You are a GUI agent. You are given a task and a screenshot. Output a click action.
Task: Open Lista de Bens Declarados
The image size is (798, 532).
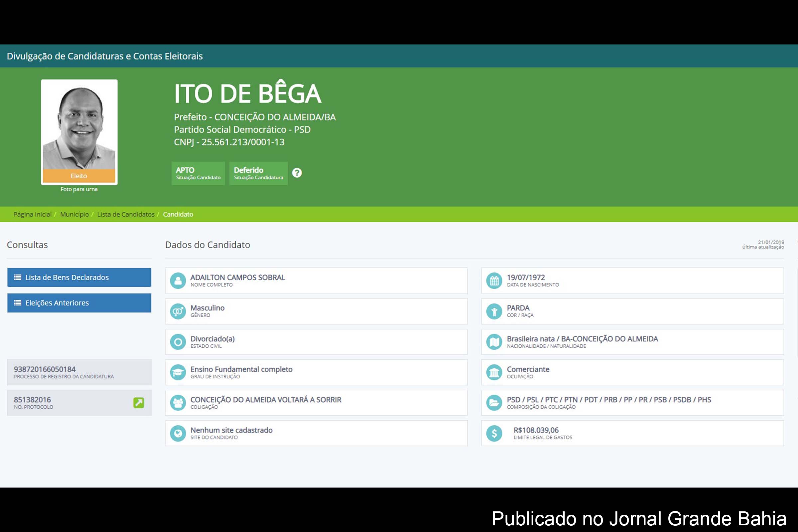(x=79, y=278)
